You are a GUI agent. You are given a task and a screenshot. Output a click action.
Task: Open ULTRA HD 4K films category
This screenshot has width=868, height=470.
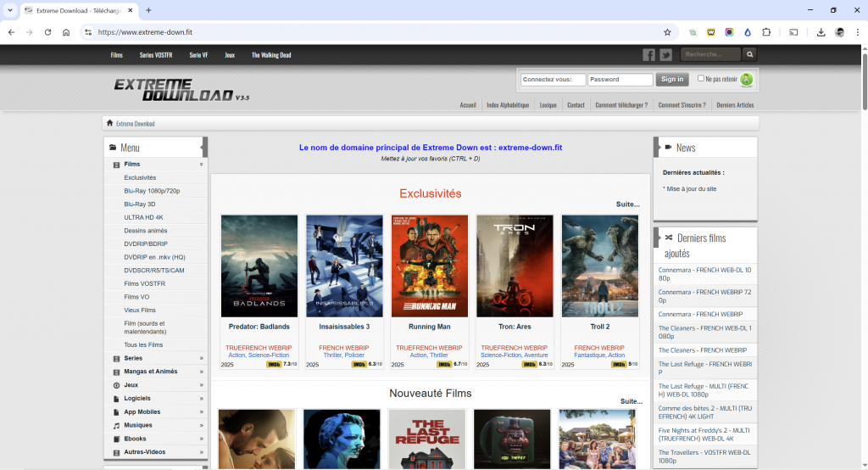pos(143,217)
